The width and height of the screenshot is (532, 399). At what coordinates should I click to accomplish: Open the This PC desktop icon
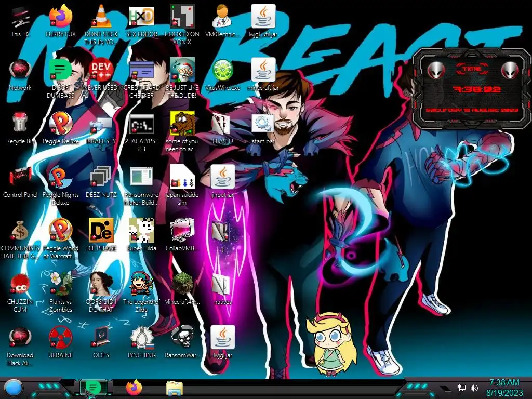[x=20, y=22]
